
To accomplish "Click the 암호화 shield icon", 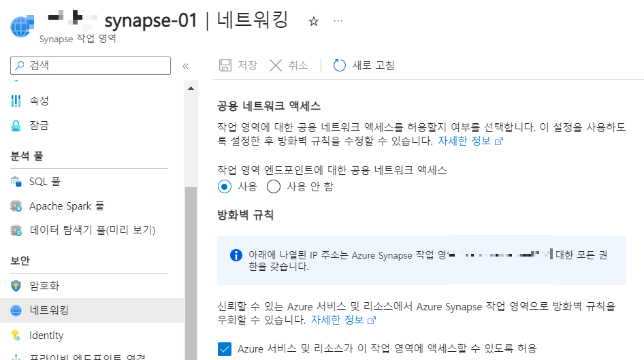I will coord(16,286).
